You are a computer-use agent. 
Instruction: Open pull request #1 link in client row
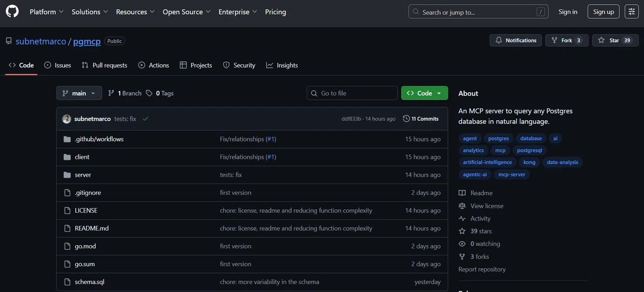pyautogui.click(x=271, y=157)
